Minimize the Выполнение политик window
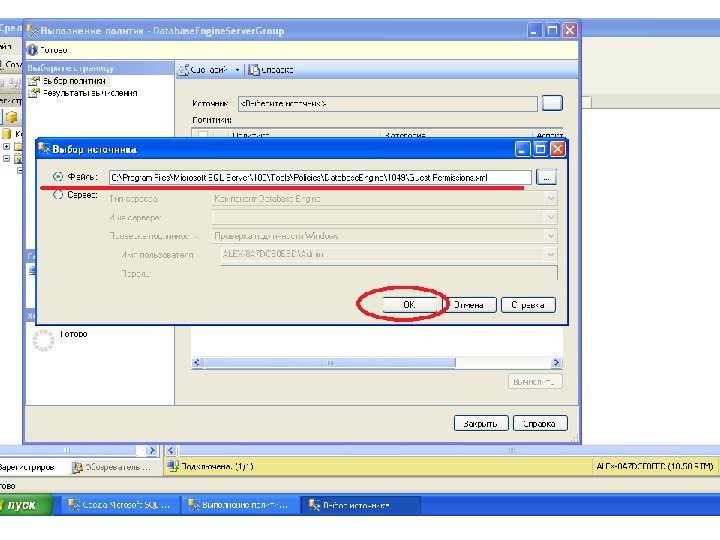Image resolution: width=720 pixels, height=540 pixels. coord(534,30)
